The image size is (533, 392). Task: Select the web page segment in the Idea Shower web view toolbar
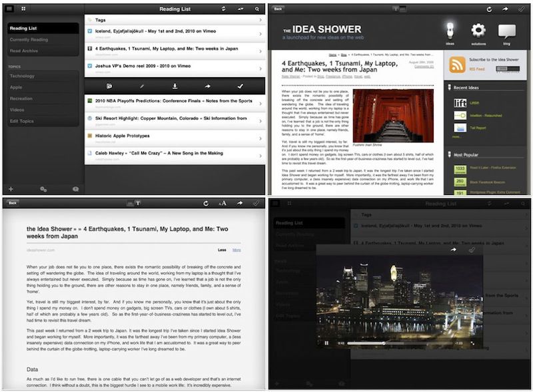(x=403, y=9)
